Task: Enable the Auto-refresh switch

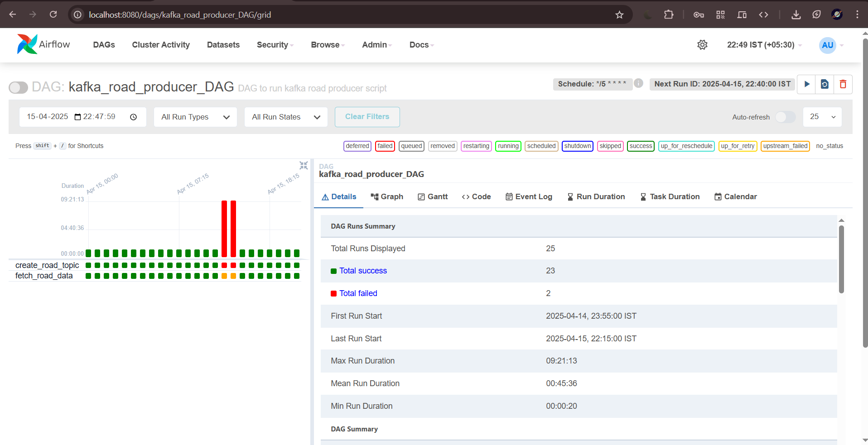Action: coord(785,117)
